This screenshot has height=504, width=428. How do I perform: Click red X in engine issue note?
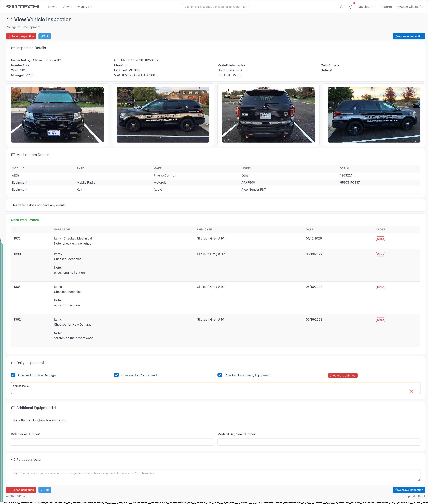(411, 391)
